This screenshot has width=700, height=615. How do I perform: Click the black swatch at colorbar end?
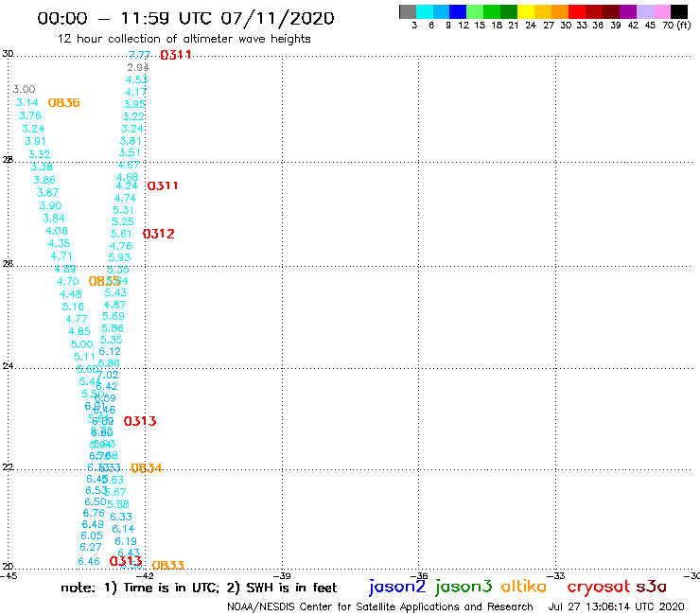678,11
